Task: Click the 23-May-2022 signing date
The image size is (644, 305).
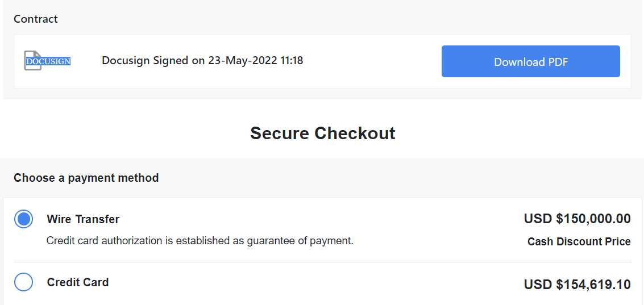Action: tap(243, 60)
